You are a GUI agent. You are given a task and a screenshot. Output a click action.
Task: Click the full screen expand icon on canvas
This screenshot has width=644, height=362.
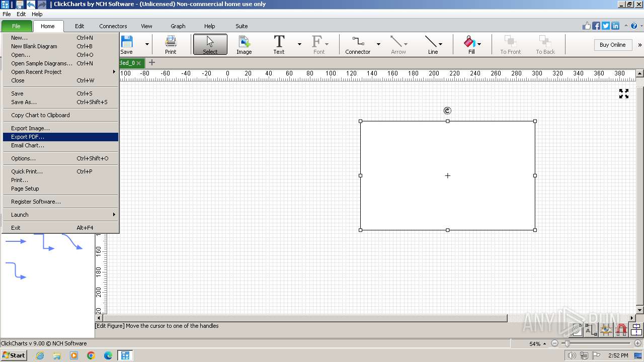click(x=624, y=94)
